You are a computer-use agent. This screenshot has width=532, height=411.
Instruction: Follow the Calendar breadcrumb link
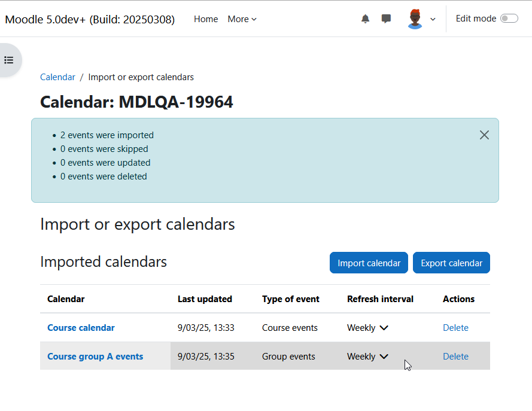coord(57,77)
